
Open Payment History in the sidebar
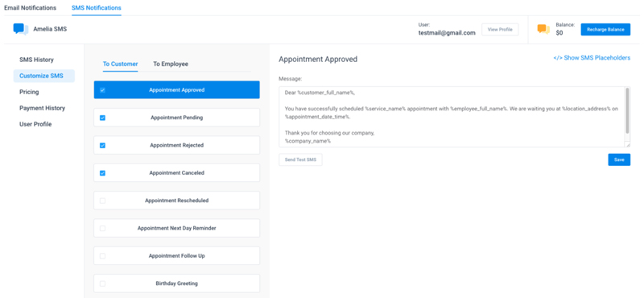(x=43, y=108)
